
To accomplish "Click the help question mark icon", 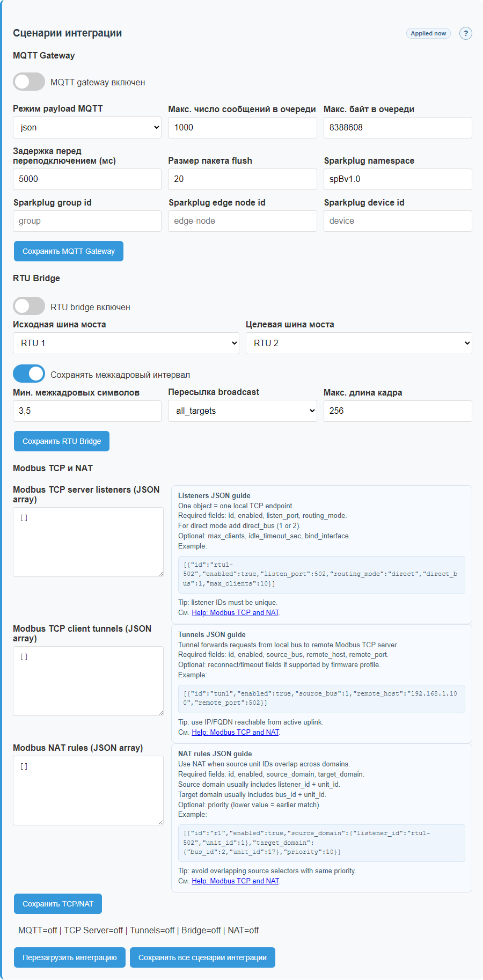I will [x=465, y=33].
